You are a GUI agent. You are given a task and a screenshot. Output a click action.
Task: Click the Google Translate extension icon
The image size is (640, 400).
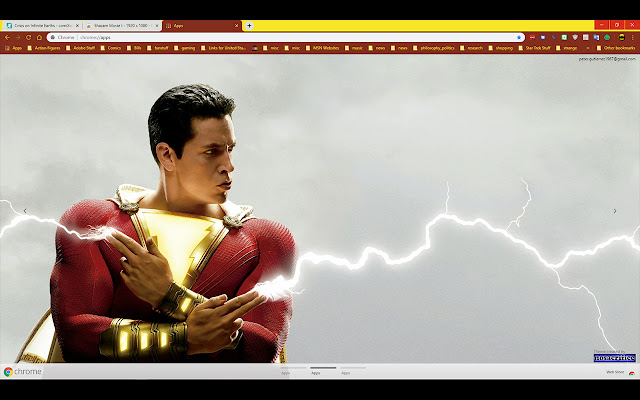click(x=596, y=37)
